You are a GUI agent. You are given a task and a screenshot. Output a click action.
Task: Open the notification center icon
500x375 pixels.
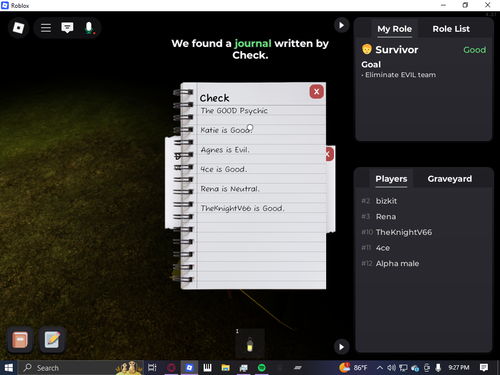[484, 368]
